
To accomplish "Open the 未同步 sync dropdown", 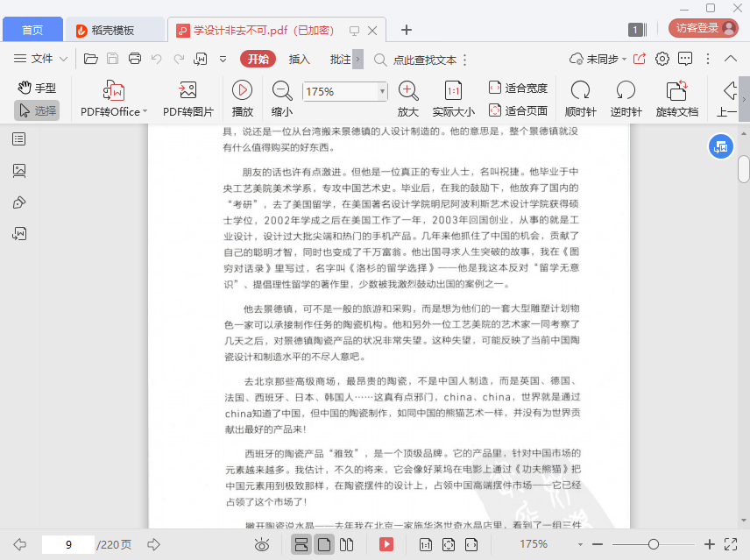I will 598,59.
